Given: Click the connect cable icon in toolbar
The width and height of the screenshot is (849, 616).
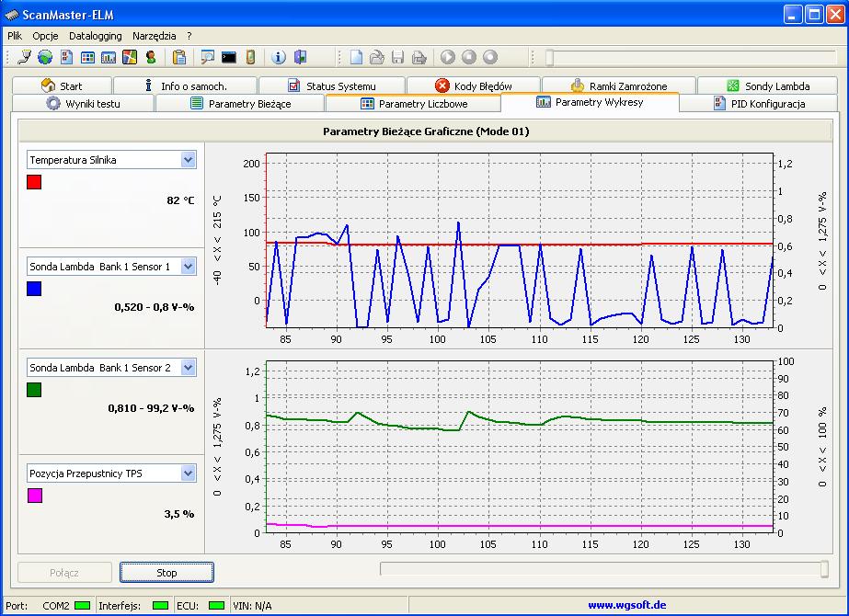Looking at the screenshot, I should click(x=25, y=57).
